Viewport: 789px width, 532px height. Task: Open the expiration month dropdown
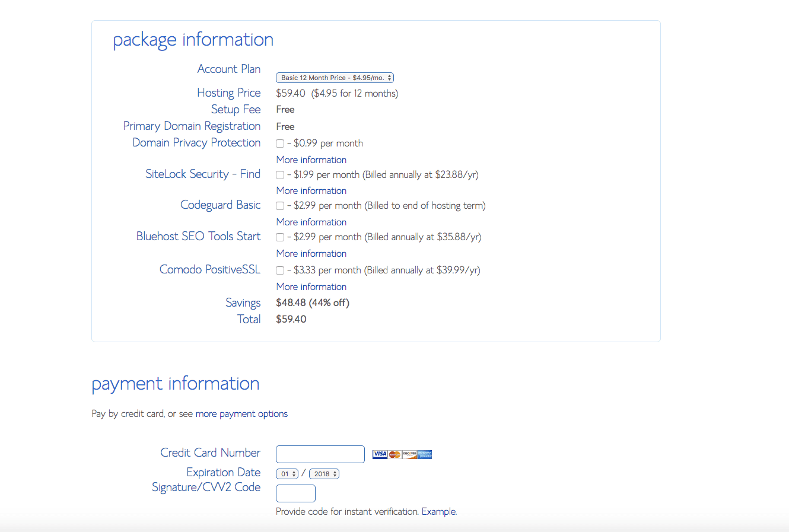pyautogui.click(x=287, y=474)
